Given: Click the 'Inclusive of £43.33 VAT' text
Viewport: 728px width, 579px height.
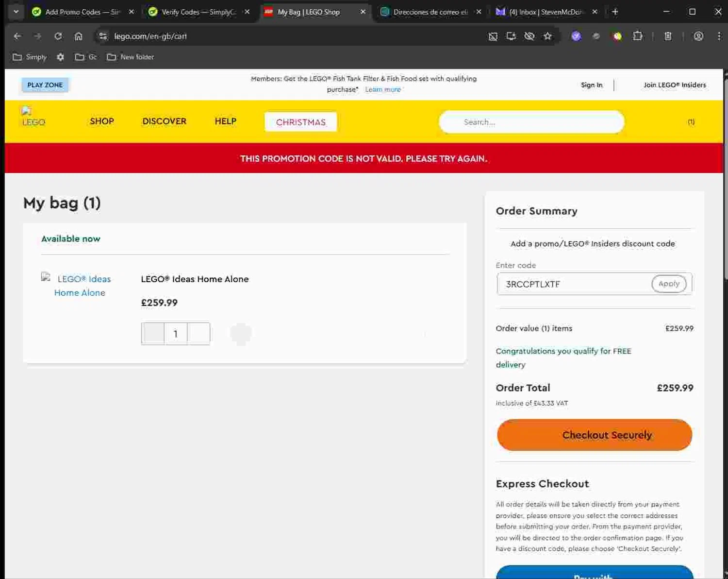Looking at the screenshot, I should pyautogui.click(x=531, y=403).
